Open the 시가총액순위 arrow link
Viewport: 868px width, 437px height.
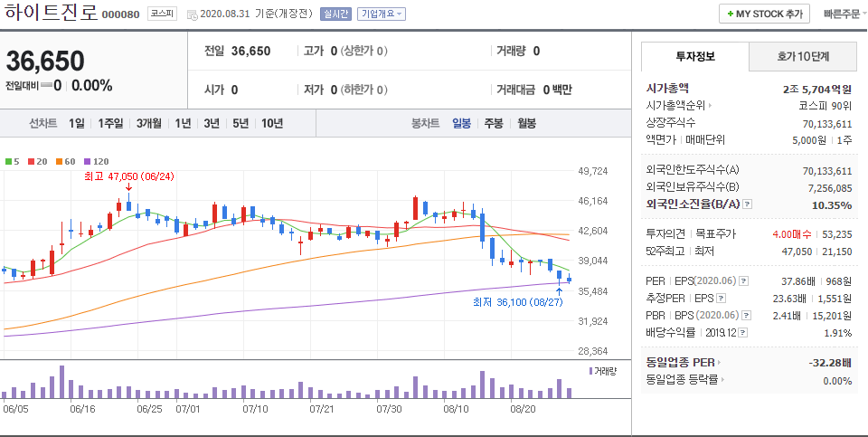711,105
